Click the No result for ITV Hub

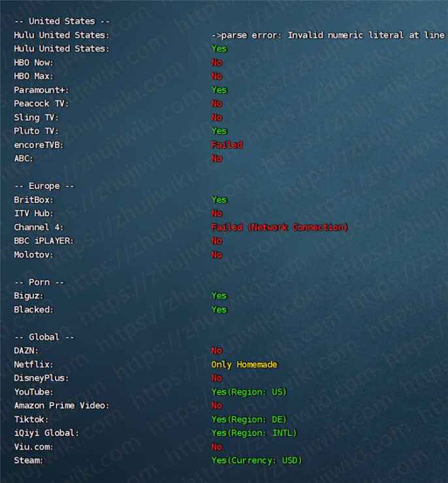217,213
